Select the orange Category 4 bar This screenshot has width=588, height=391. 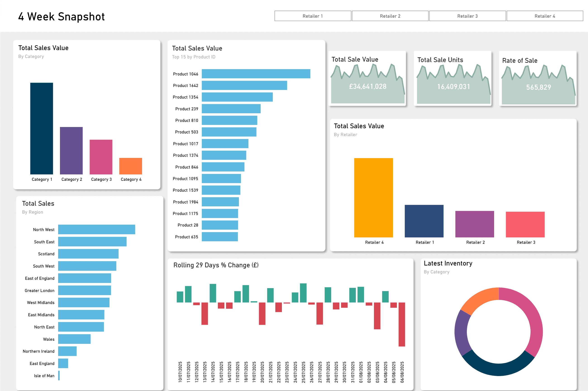click(x=131, y=166)
